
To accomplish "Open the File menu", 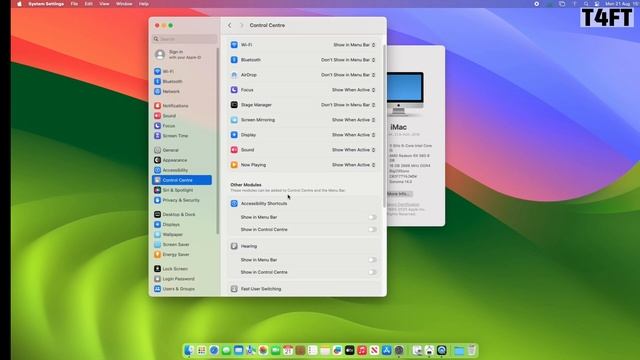I will coord(74,4).
